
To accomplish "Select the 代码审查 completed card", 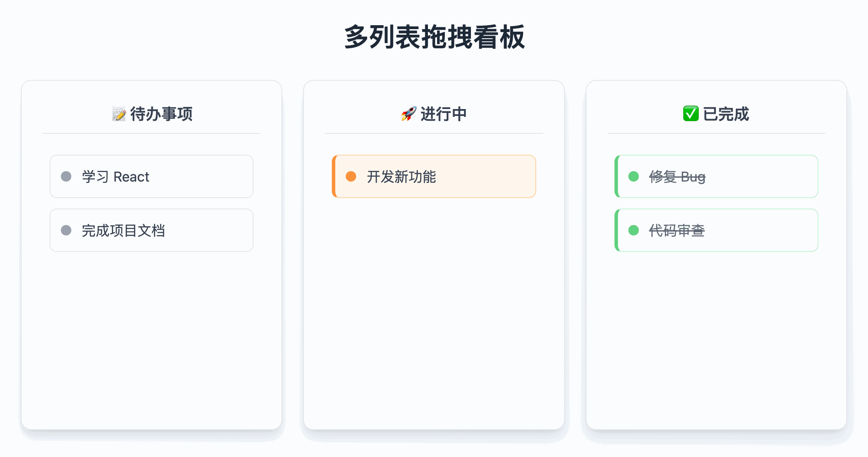I will [x=716, y=230].
